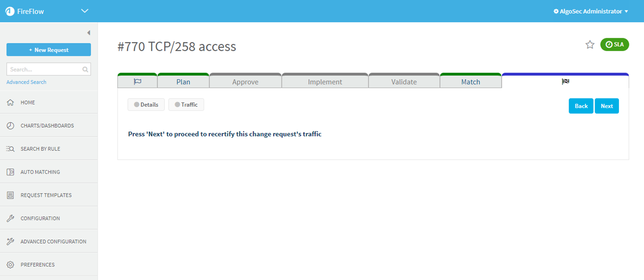Go to Auto Matching section
The width and height of the screenshot is (644, 280).
[40, 172]
